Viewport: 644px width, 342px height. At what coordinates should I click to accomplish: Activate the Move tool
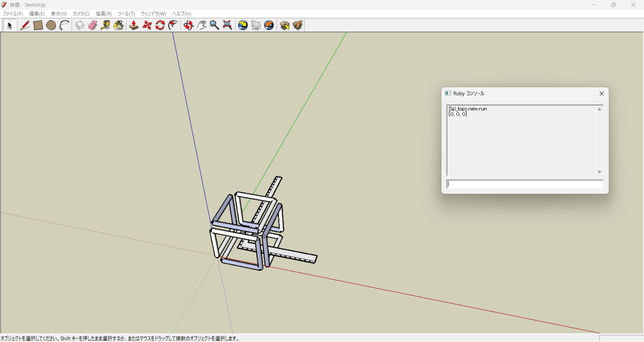pos(147,25)
